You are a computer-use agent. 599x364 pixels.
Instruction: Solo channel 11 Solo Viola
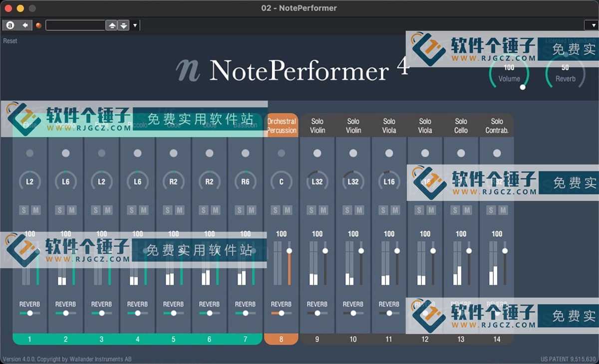383,210
